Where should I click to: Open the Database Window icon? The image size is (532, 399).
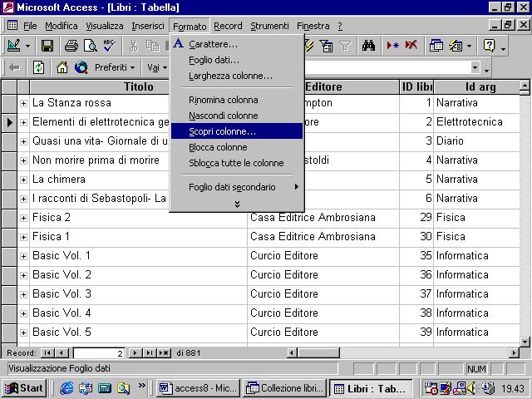point(436,46)
